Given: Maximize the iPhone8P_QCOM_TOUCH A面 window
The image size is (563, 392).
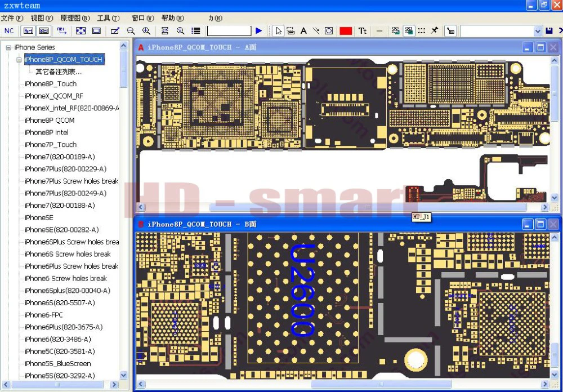Looking at the screenshot, I should (x=540, y=47).
